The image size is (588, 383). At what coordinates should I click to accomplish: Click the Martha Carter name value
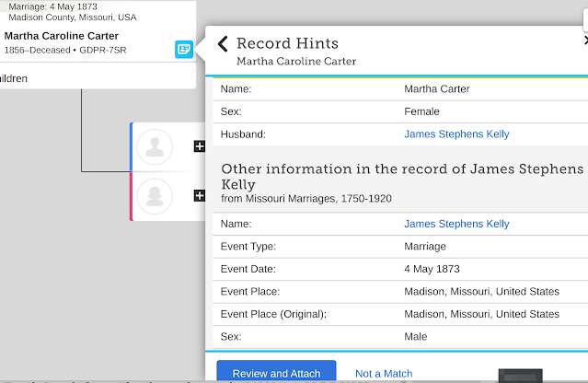437,89
